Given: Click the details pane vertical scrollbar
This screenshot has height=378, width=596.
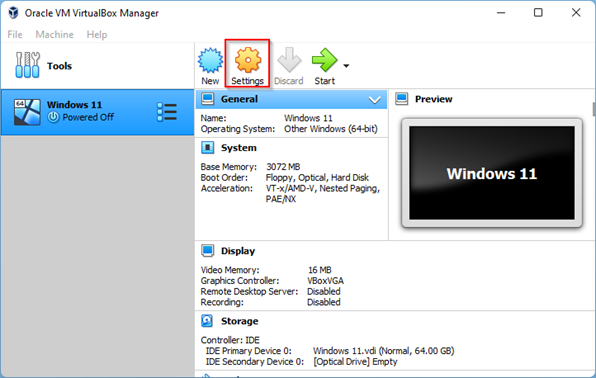Looking at the screenshot, I should [593, 109].
